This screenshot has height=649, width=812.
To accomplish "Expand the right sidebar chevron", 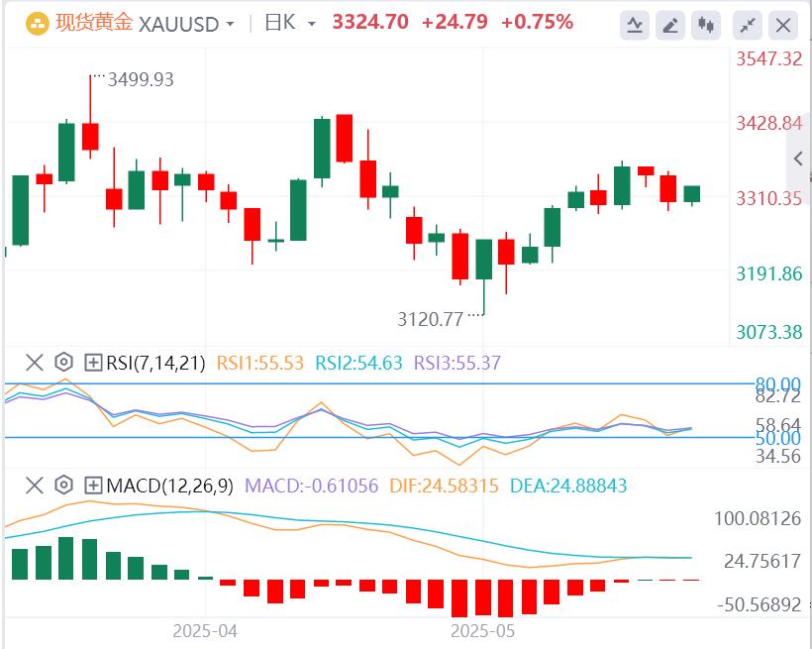I will click(796, 159).
